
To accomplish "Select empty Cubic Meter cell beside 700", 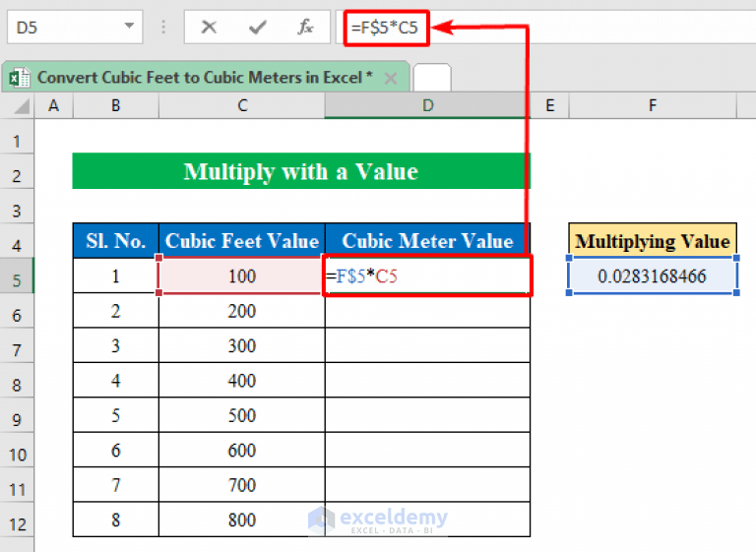I will tap(427, 484).
